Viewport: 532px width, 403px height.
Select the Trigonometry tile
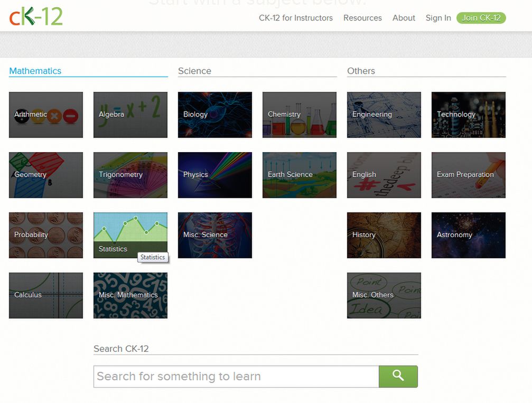[130, 175]
